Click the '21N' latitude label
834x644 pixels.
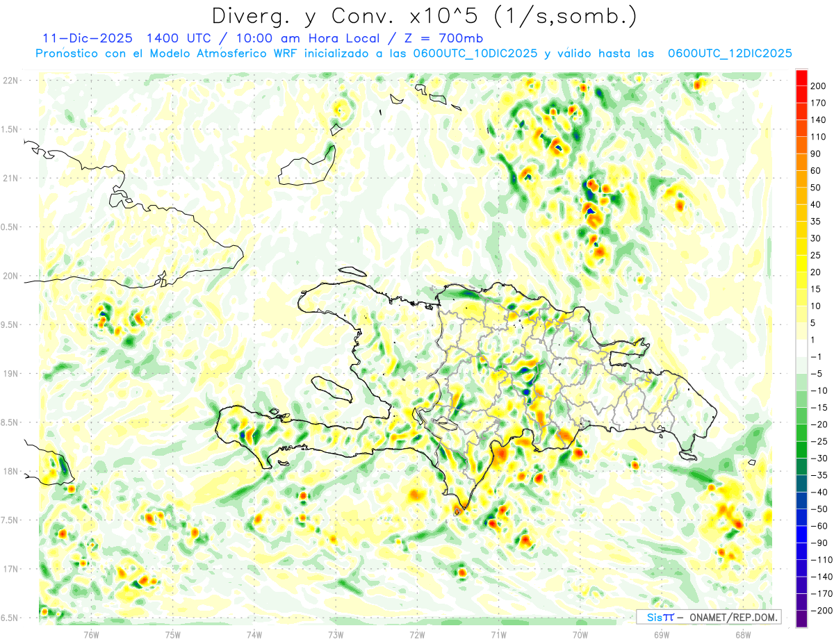click(x=10, y=178)
